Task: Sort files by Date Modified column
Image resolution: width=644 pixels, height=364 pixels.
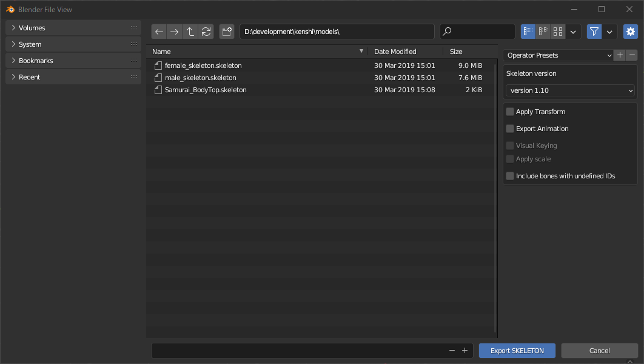Action: pyautogui.click(x=405, y=52)
